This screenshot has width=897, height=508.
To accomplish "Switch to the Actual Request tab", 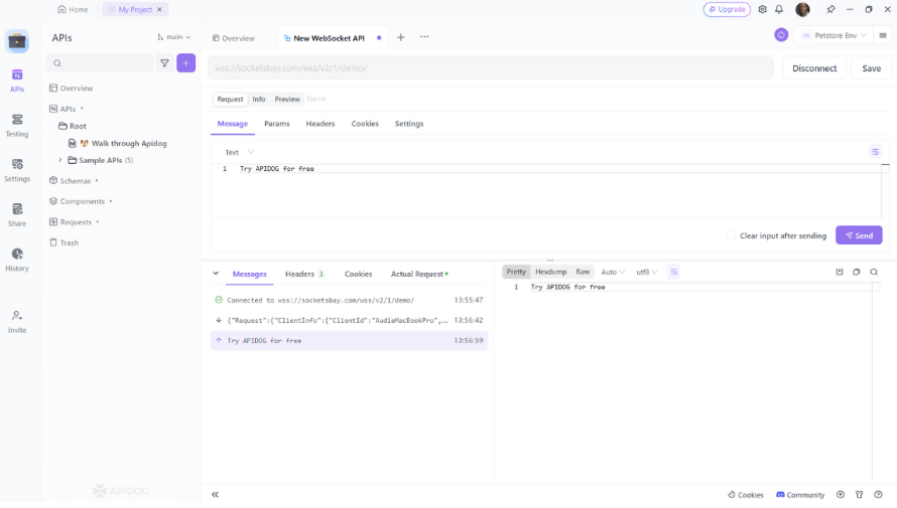I will click(x=419, y=274).
